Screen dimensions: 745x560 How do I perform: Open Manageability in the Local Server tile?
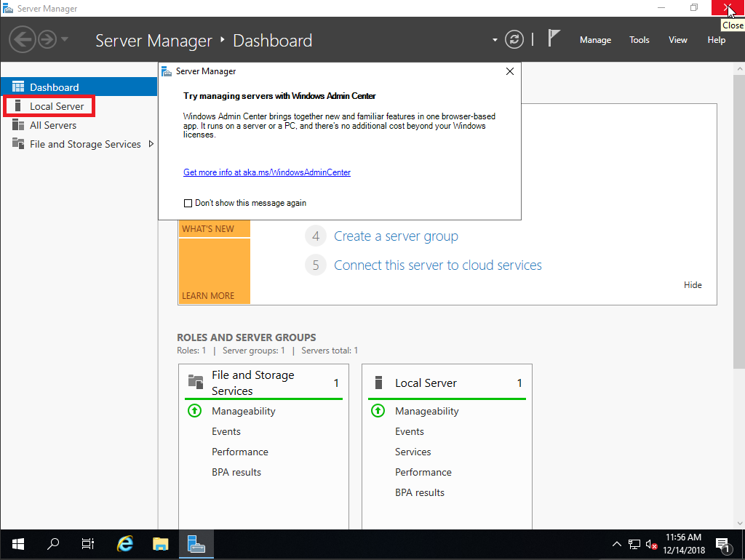(x=426, y=412)
